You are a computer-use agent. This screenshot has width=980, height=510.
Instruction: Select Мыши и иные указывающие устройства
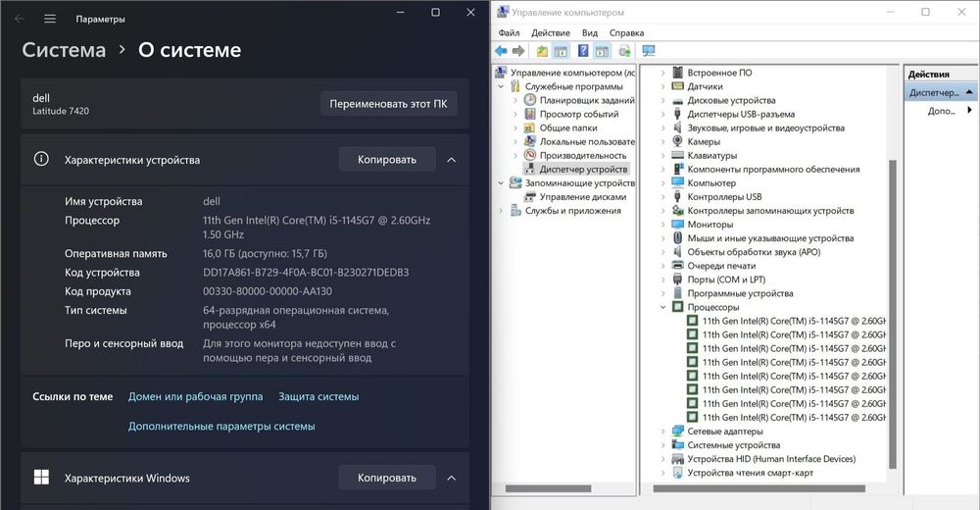(770, 237)
